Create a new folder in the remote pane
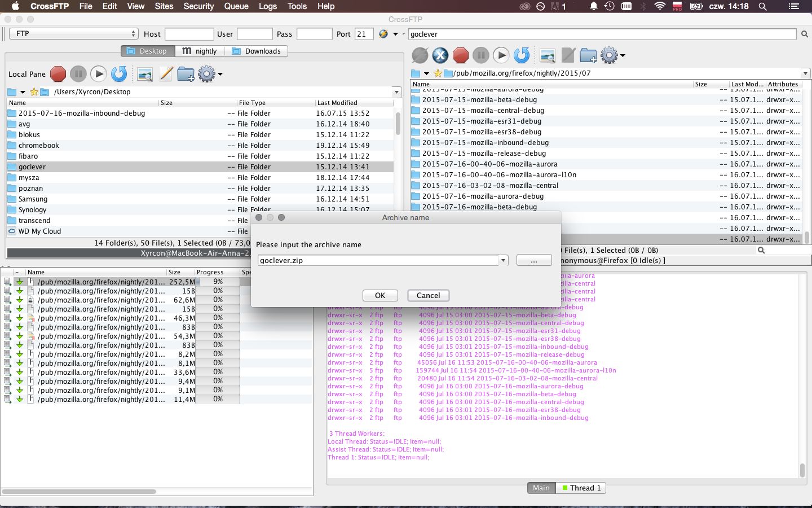 pyautogui.click(x=588, y=55)
